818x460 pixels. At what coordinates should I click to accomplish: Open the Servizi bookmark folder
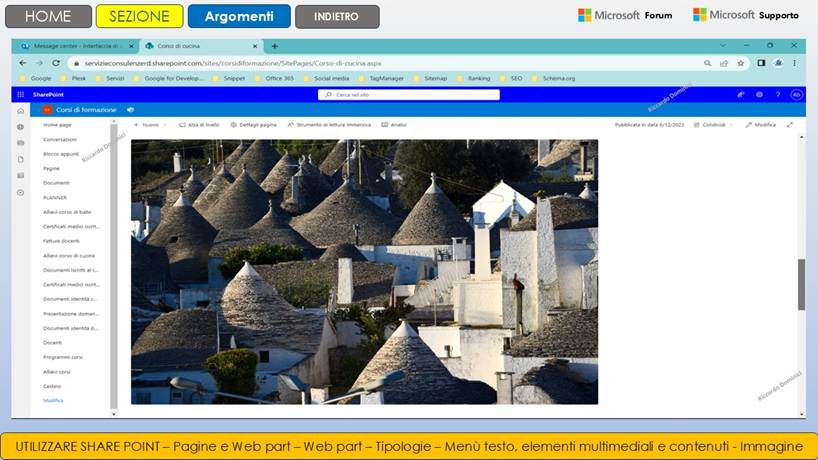pyautogui.click(x=110, y=78)
